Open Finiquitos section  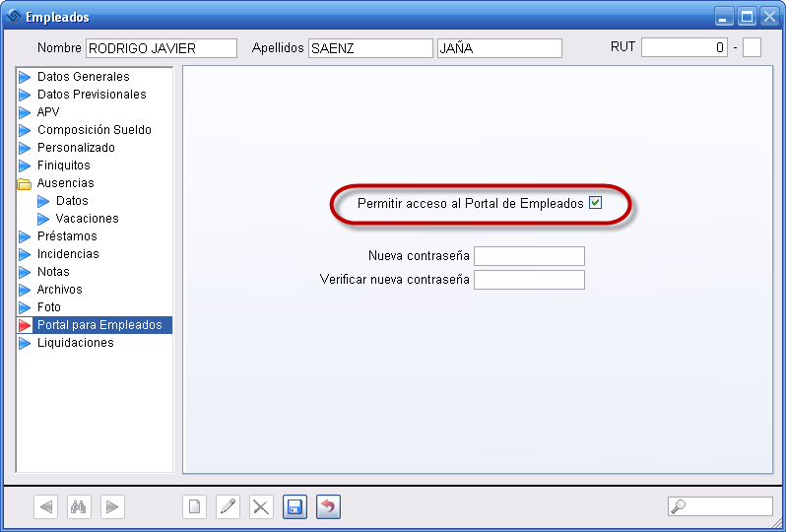click(64, 166)
